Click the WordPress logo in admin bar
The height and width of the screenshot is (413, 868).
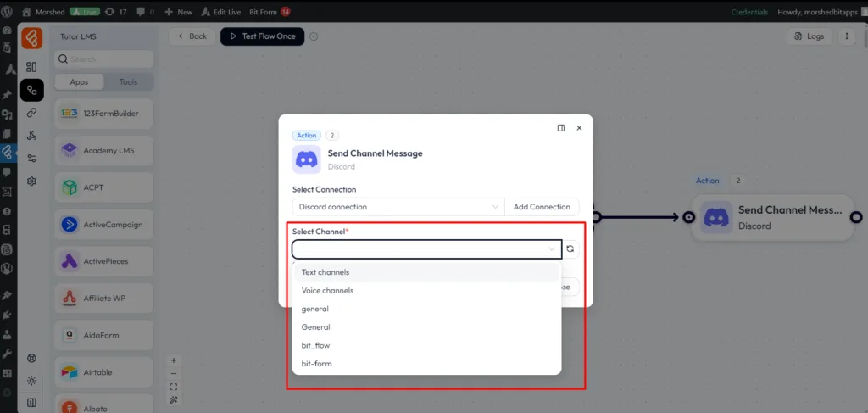coord(7,11)
